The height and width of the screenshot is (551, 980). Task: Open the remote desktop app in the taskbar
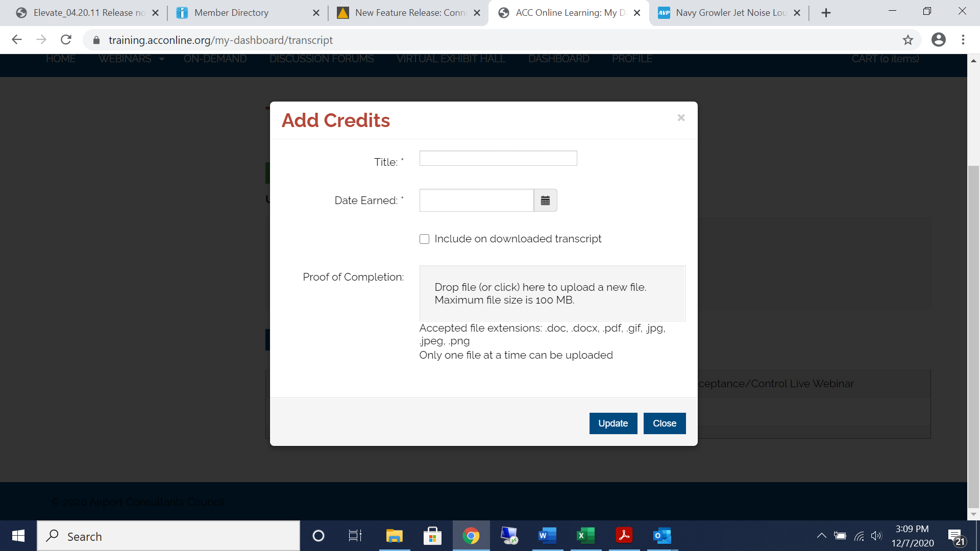click(x=509, y=536)
